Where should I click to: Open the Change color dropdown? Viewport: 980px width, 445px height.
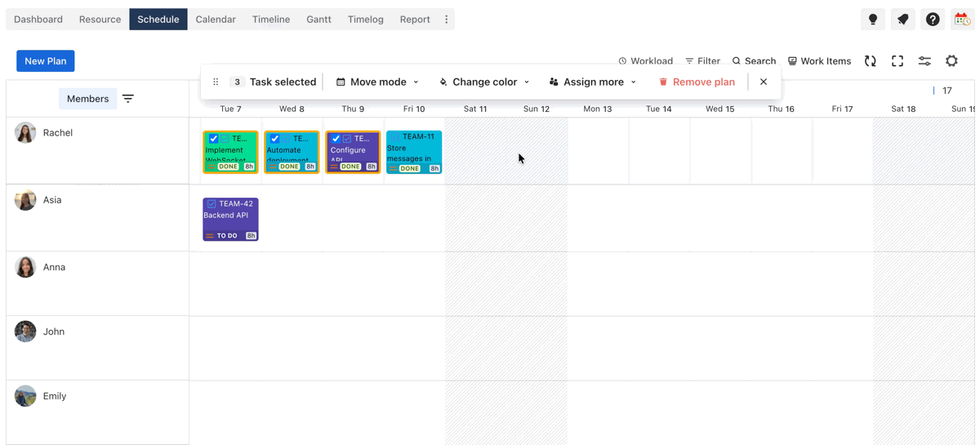point(484,82)
